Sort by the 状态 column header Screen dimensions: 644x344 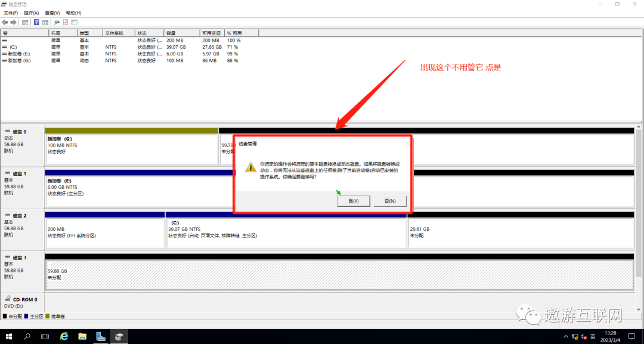150,33
